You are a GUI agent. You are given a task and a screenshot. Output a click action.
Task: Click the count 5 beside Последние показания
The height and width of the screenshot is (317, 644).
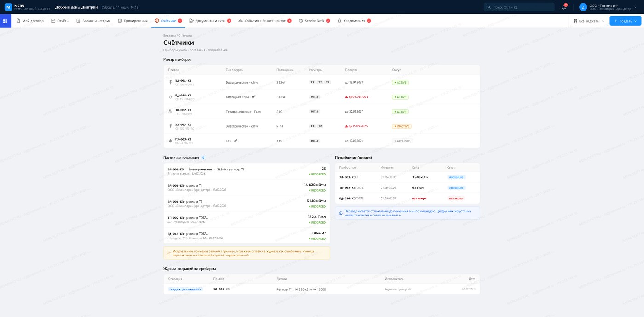203,158
